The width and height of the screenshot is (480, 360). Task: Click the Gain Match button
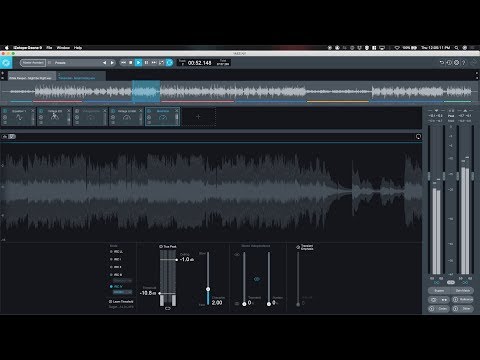pyautogui.click(x=462, y=291)
